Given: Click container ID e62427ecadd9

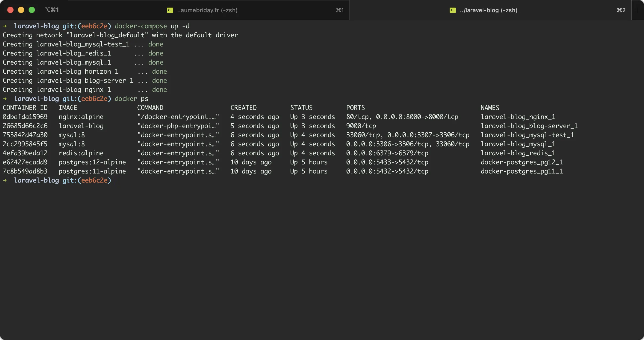Looking at the screenshot, I should (25, 162).
